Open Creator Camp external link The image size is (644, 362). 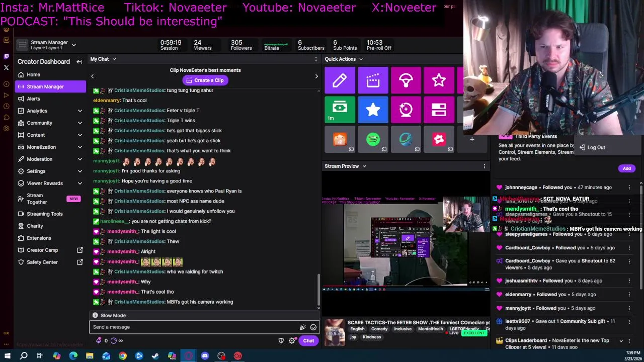point(50,250)
